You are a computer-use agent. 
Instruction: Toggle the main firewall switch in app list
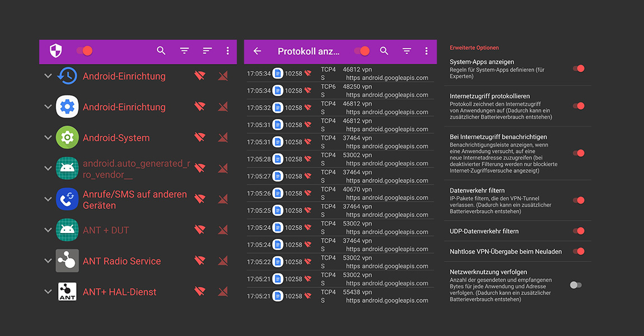pos(85,50)
